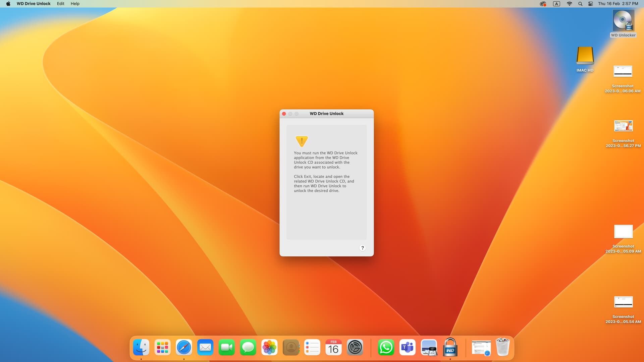Open Photos from the dock
Viewport: 644px width, 362px height.
[x=269, y=348]
